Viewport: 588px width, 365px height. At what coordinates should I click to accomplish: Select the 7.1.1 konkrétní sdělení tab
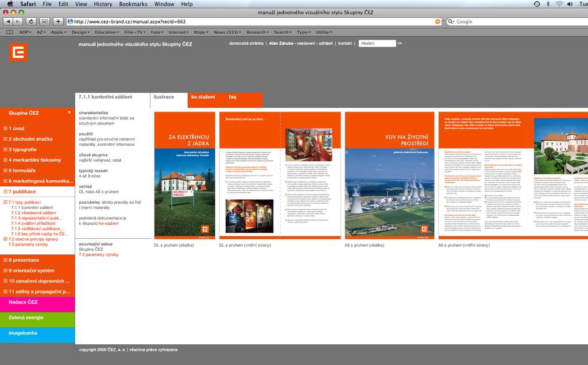pyautogui.click(x=113, y=100)
